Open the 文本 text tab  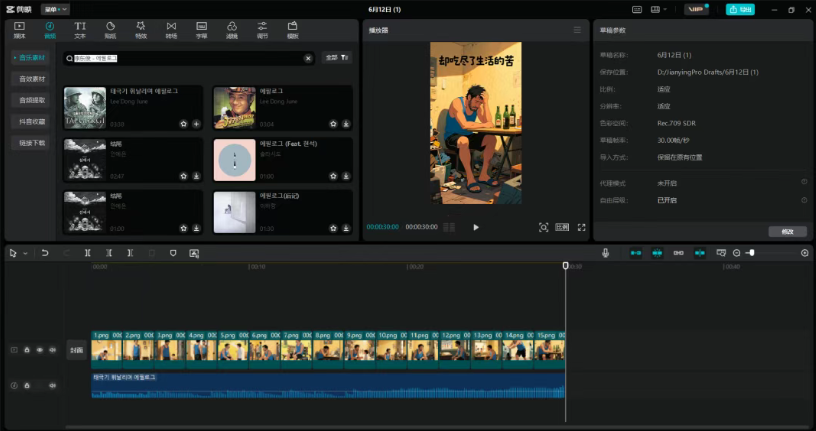[x=80, y=30]
